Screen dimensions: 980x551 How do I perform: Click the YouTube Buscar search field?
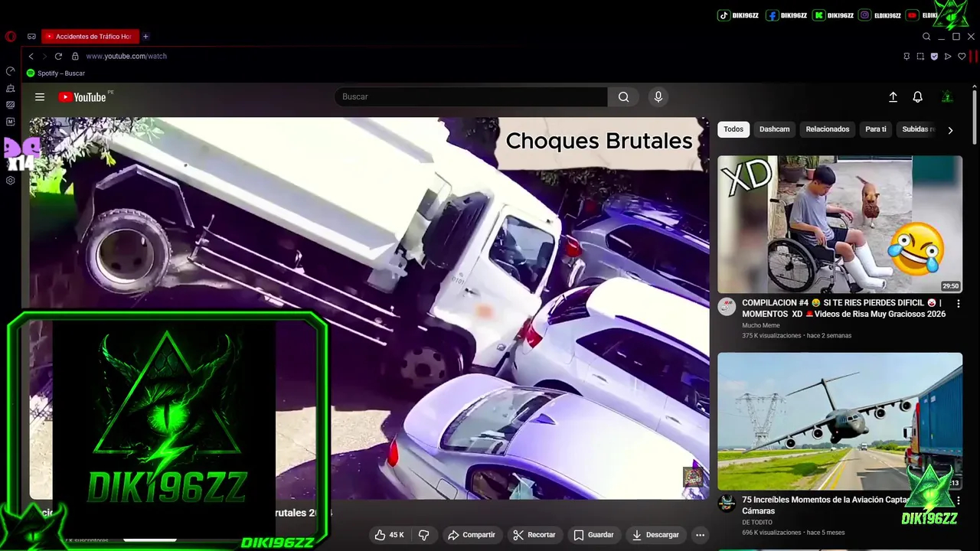coord(471,96)
